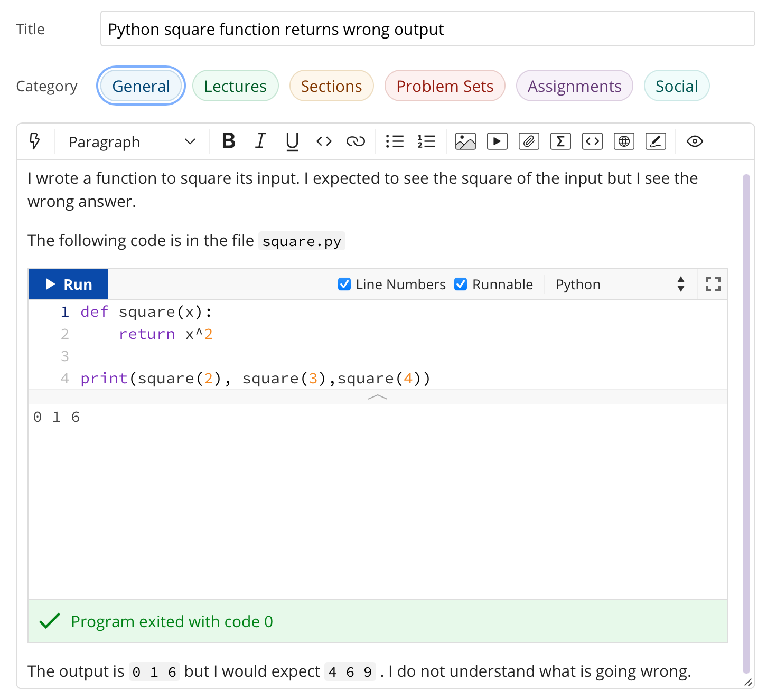Click into the Title input field
The image size is (767, 700).
click(x=427, y=29)
